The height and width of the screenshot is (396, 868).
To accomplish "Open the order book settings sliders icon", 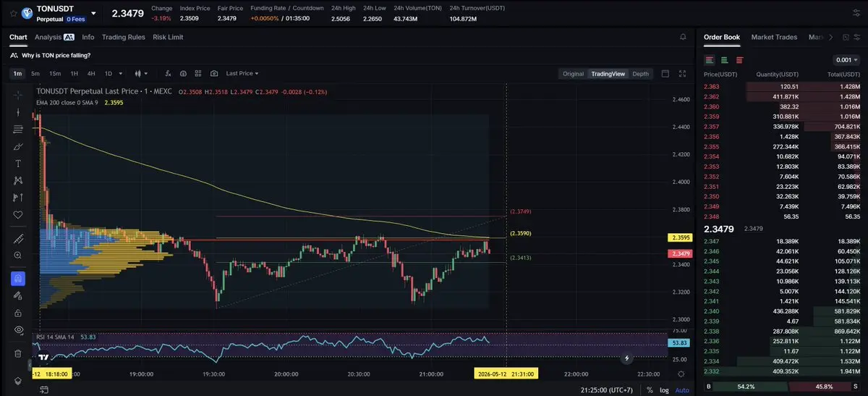I will pyautogui.click(x=856, y=37).
